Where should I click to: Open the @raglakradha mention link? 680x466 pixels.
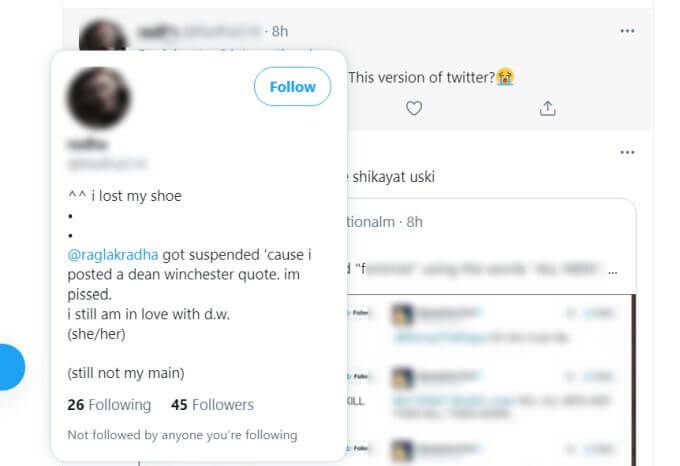coord(113,254)
